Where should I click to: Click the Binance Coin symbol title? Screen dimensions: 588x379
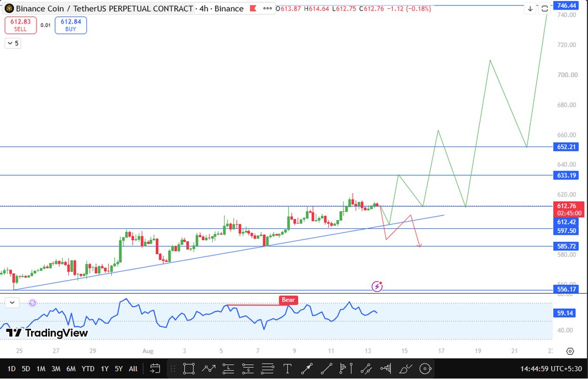104,8
